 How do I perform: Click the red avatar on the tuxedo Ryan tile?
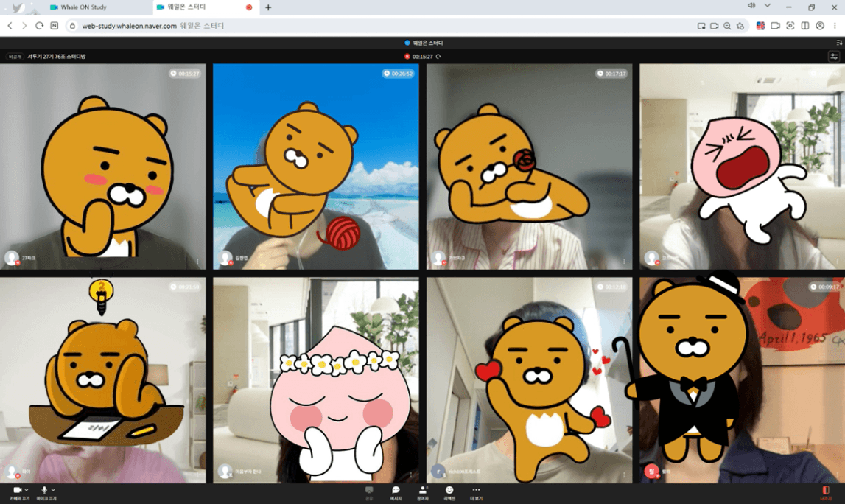651,471
